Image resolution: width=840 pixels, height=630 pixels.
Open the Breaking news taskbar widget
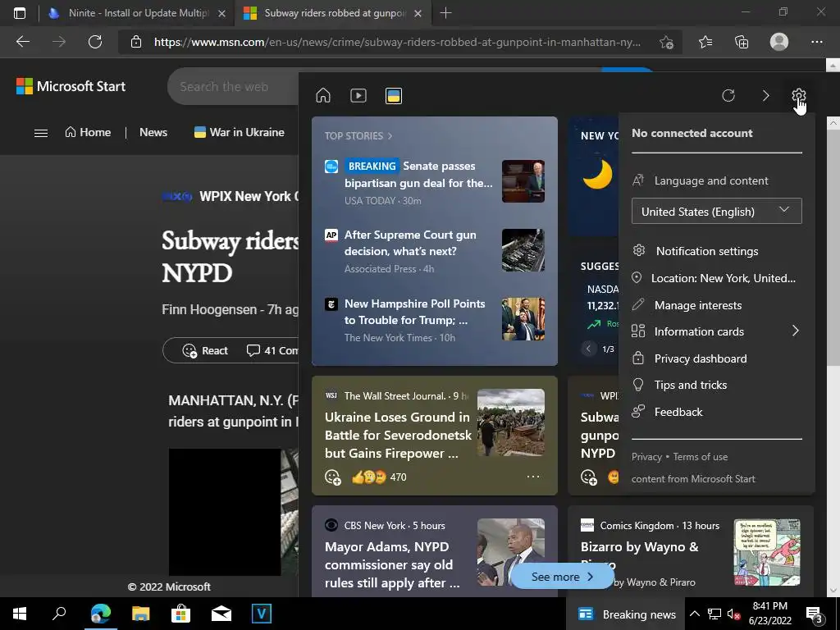(x=627, y=614)
